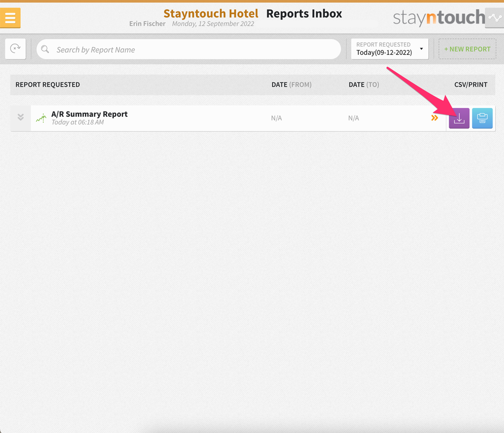Screen dimensions: 504x433
Task: Expand the A/R Summary Report row details
Action: 21,118
